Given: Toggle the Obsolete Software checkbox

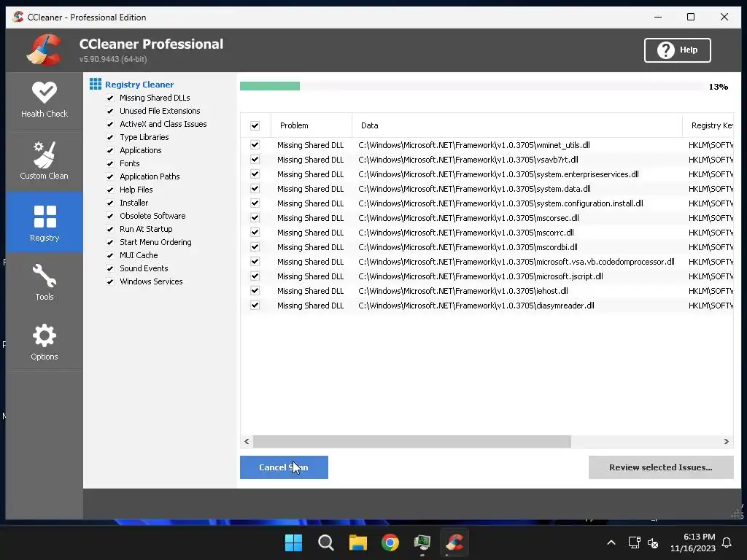Looking at the screenshot, I should click(x=110, y=216).
